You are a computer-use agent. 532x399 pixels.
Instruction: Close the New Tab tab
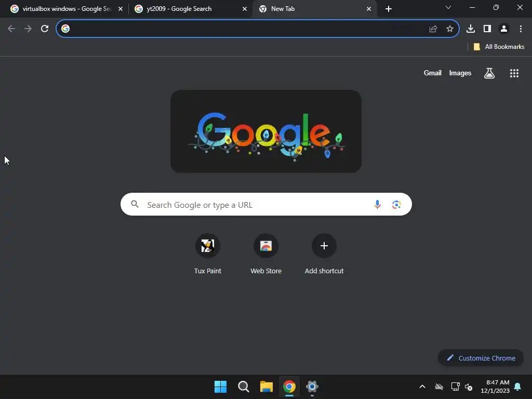[x=369, y=9]
